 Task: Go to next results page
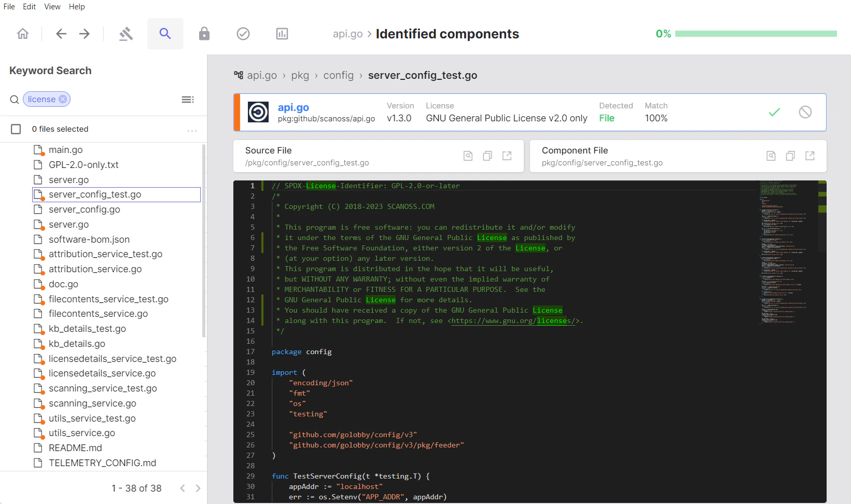198,488
